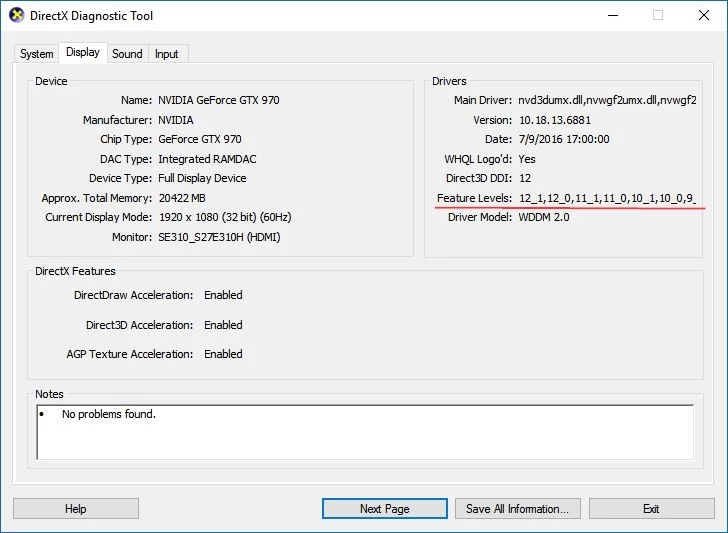Image resolution: width=728 pixels, height=533 pixels.
Task: Switch to the System tab
Action: (x=36, y=54)
